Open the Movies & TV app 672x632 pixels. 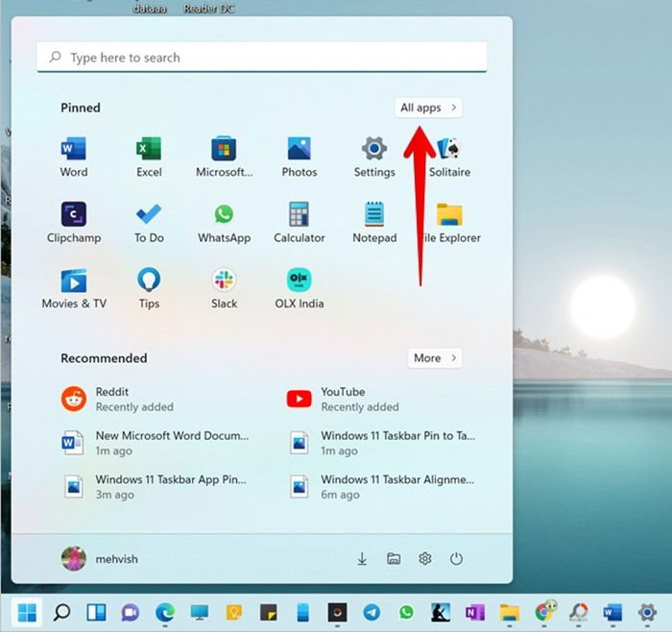click(74, 288)
